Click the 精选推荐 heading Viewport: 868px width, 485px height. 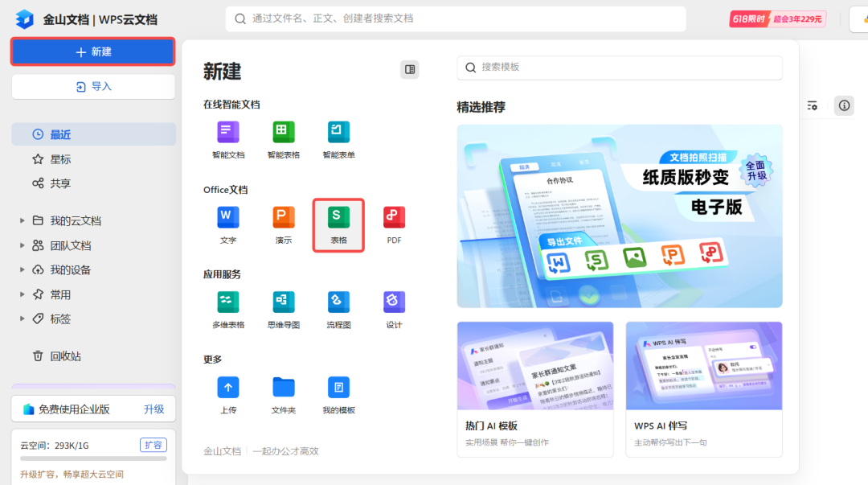tap(481, 107)
